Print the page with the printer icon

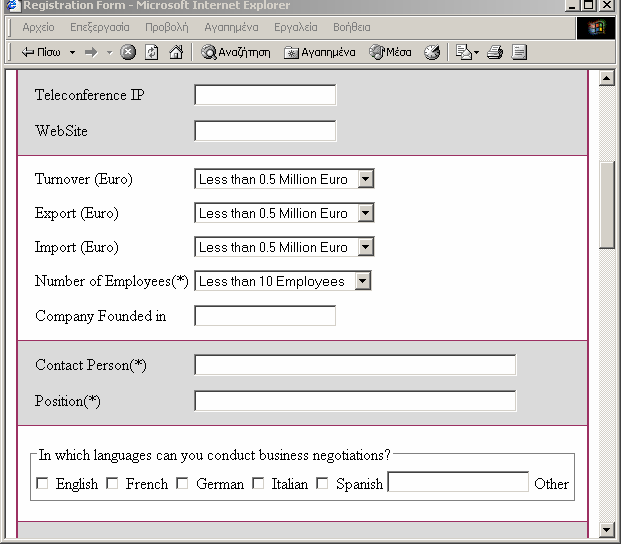pyautogui.click(x=495, y=52)
